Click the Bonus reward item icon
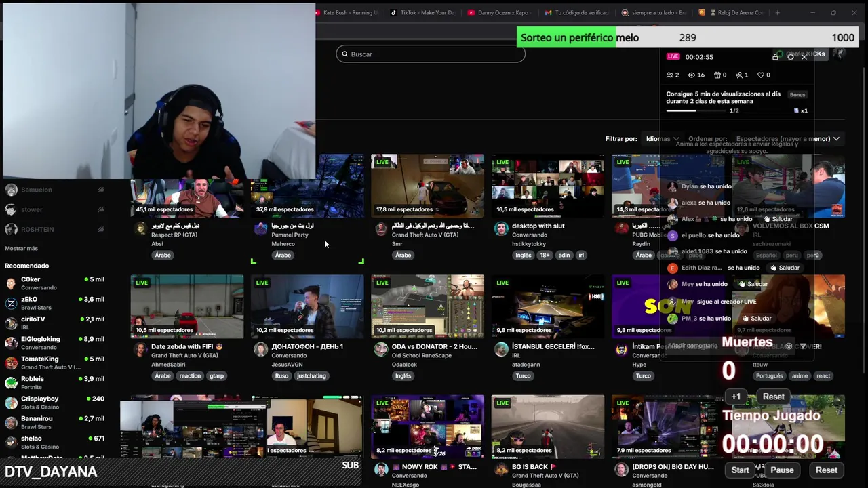Image resolution: width=868 pixels, height=488 pixels. [797, 110]
